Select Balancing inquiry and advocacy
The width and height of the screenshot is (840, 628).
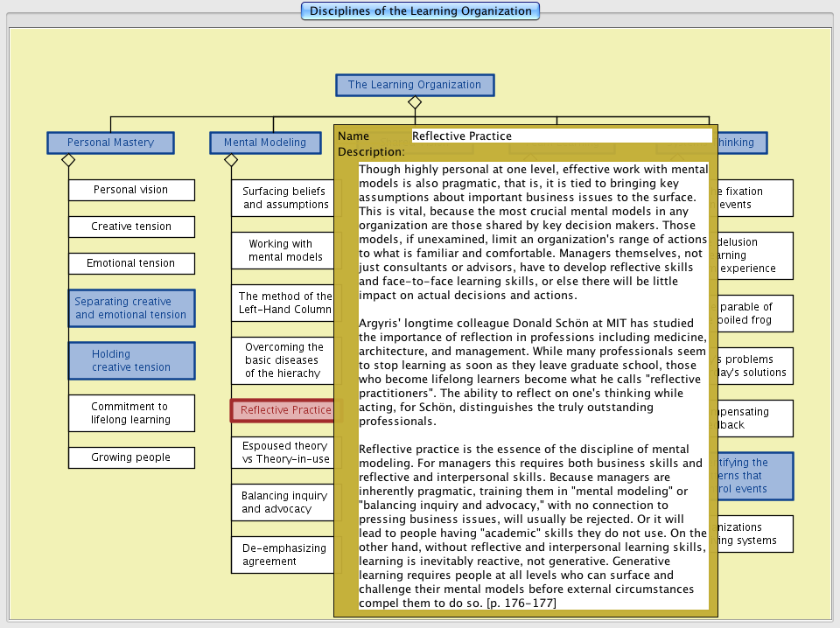tap(282, 502)
